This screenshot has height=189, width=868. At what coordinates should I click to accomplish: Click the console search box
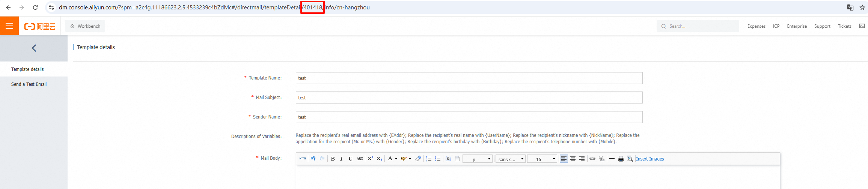click(698, 26)
